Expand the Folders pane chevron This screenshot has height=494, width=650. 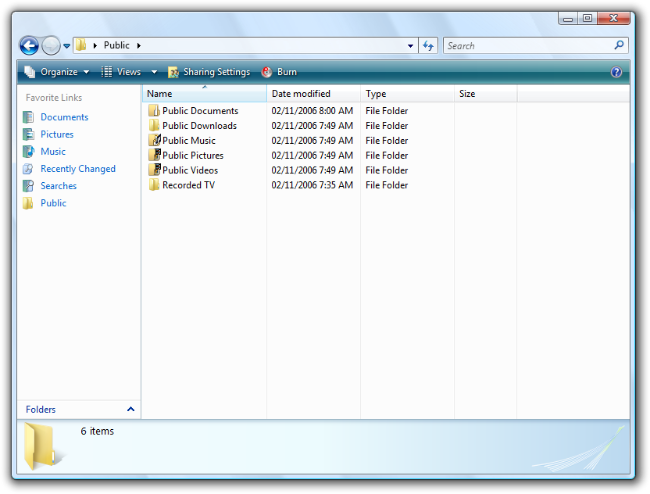click(x=131, y=409)
